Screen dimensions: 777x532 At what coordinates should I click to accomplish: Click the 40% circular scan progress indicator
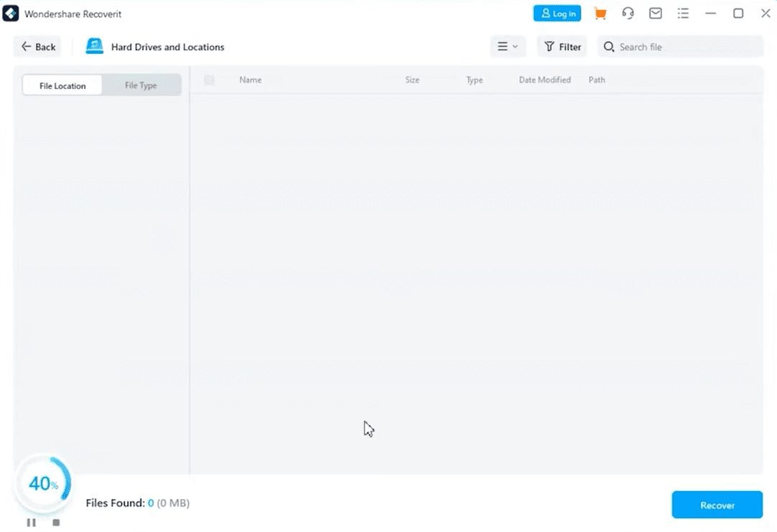point(43,484)
